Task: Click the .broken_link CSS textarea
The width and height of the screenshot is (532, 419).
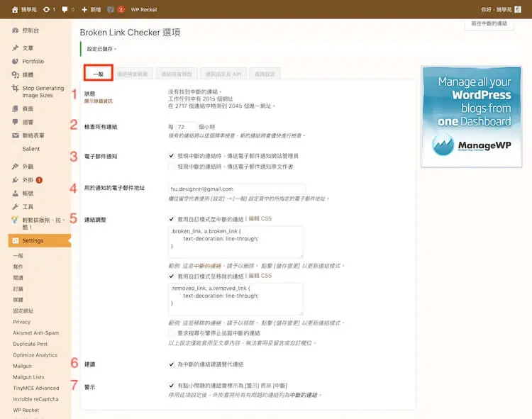Action: [235, 242]
